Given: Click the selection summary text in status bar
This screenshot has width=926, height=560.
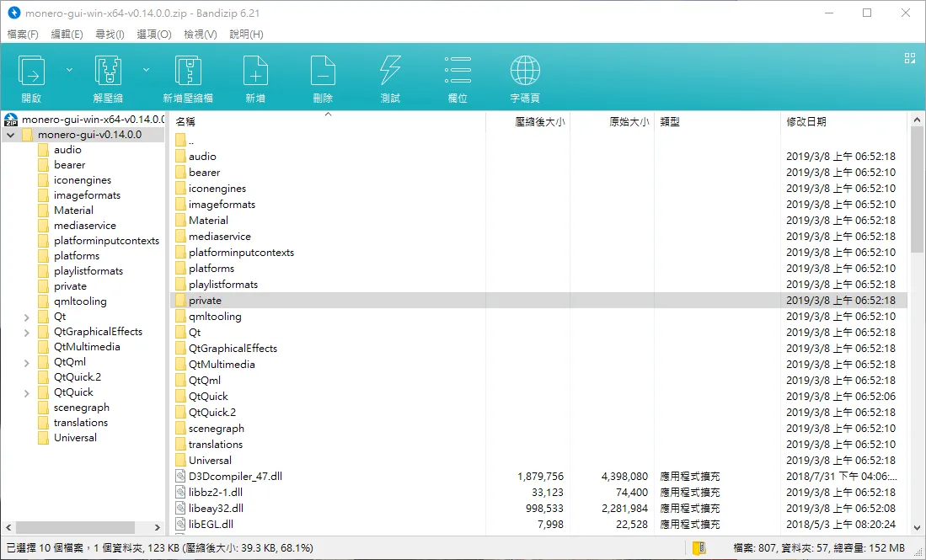Looking at the screenshot, I should pyautogui.click(x=159, y=548).
